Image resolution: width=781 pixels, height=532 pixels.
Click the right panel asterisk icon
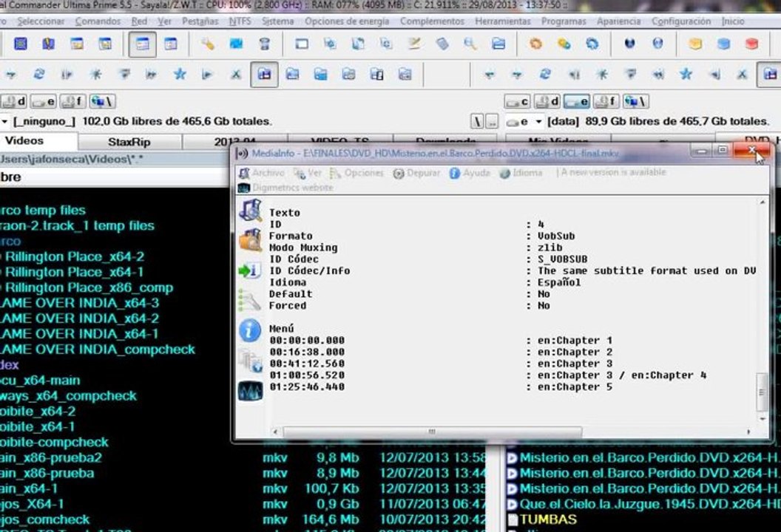click(x=602, y=75)
